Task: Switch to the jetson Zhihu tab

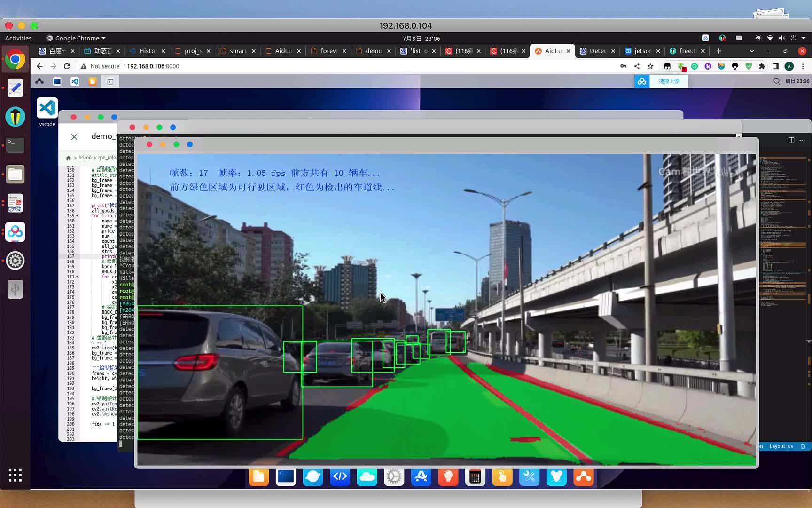Action: 640,51
